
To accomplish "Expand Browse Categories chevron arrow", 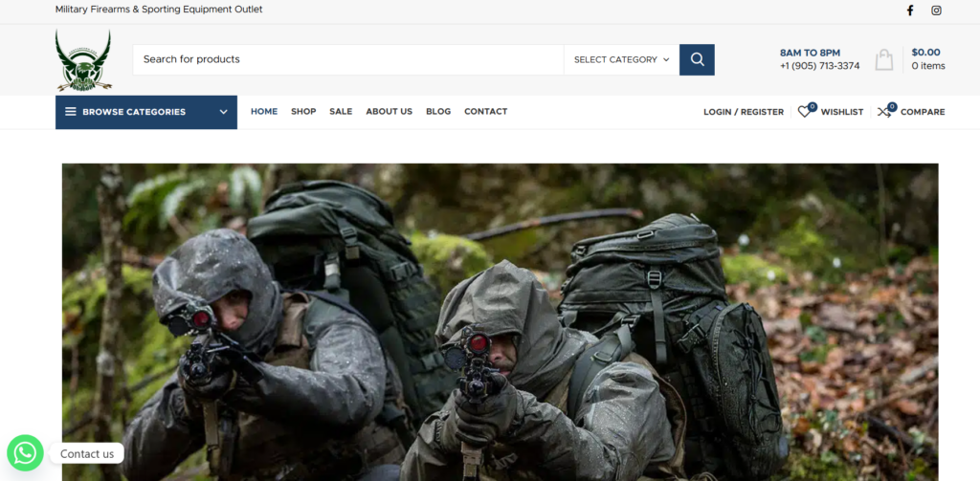I will point(223,112).
